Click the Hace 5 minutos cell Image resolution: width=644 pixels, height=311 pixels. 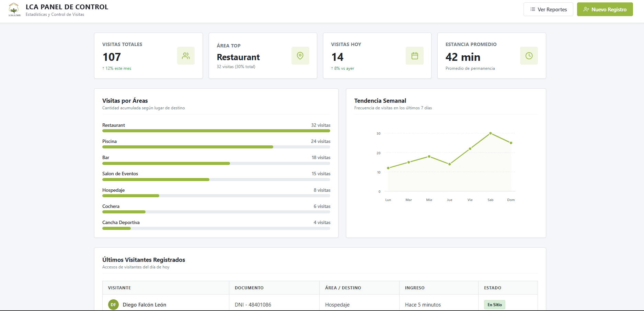pyautogui.click(x=423, y=305)
